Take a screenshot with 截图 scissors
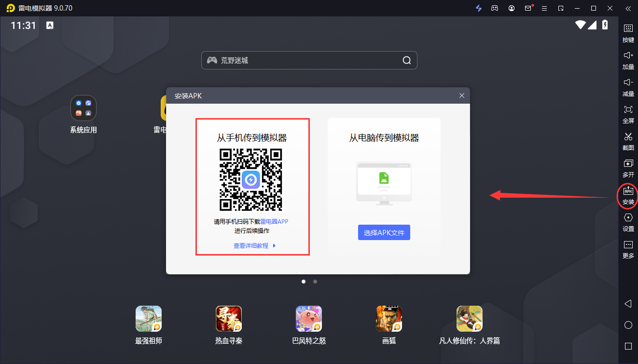This screenshot has height=364, width=638. (628, 136)
